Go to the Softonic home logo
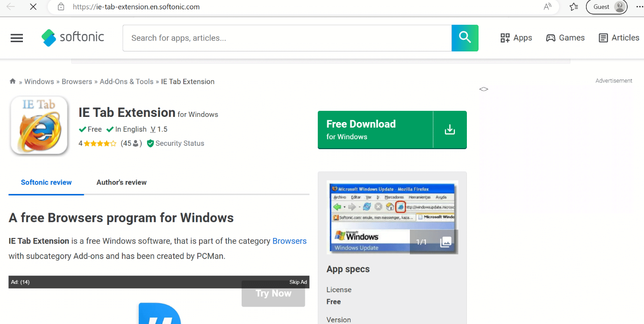This screenshot has height=324, width=644. [x=73, y=37]
